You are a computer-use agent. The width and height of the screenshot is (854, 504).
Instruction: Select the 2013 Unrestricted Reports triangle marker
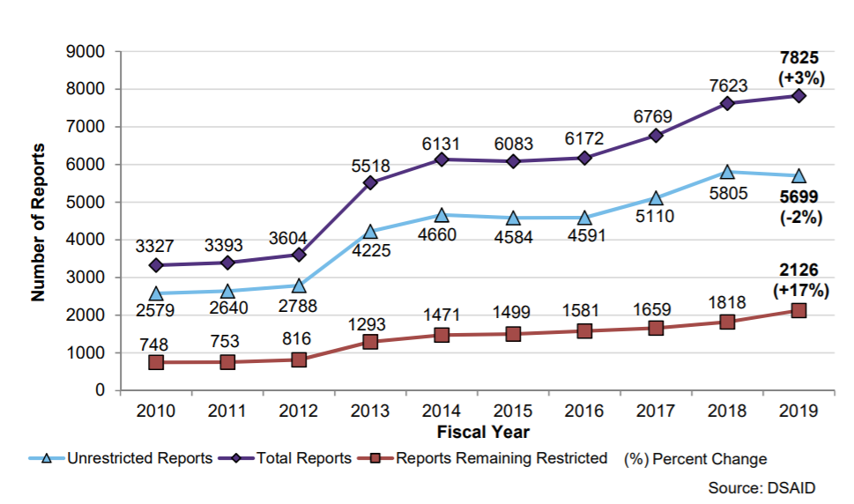[x=370, y=232]
